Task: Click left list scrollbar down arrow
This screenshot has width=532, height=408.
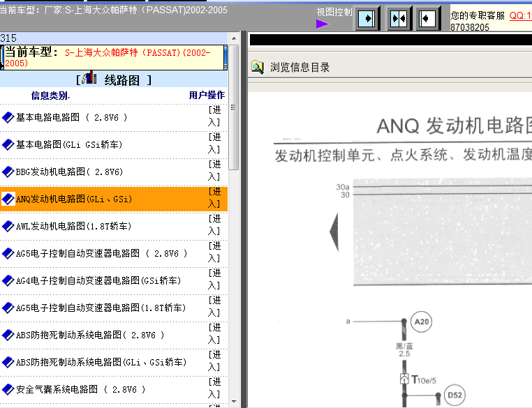Action: coord(234,402)
